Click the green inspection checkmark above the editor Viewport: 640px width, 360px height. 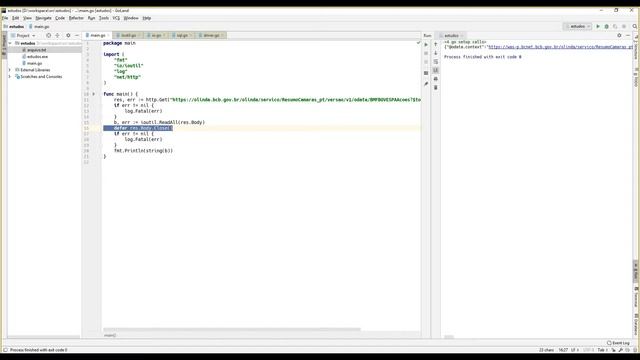(x=418, y=42)
